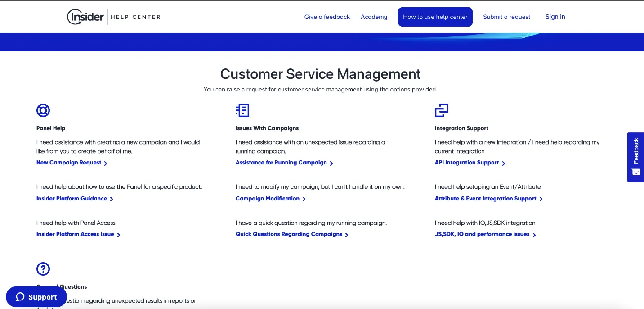Click the Issues With Campaigns section title
The width and height of the screenshot is (644, 309).
coord(267,128)
